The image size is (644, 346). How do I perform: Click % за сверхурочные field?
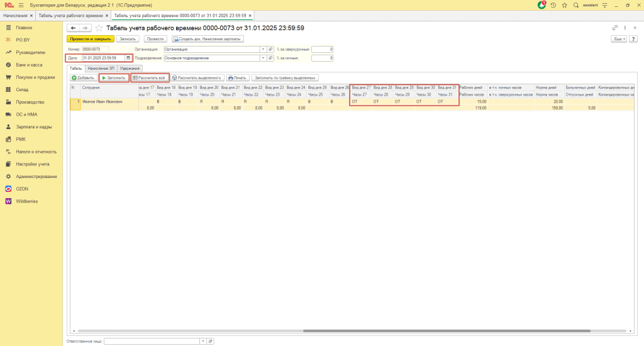tap(323, 49)
